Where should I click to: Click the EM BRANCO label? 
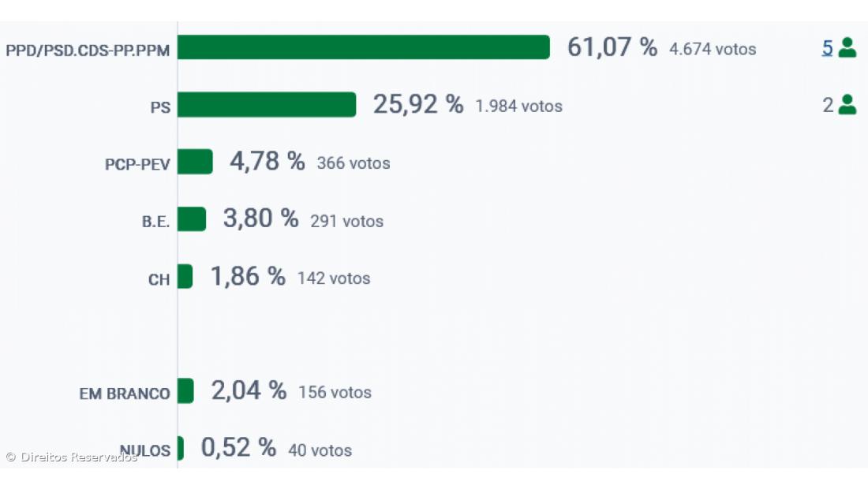pyautogui.click(x=125, y=394)
